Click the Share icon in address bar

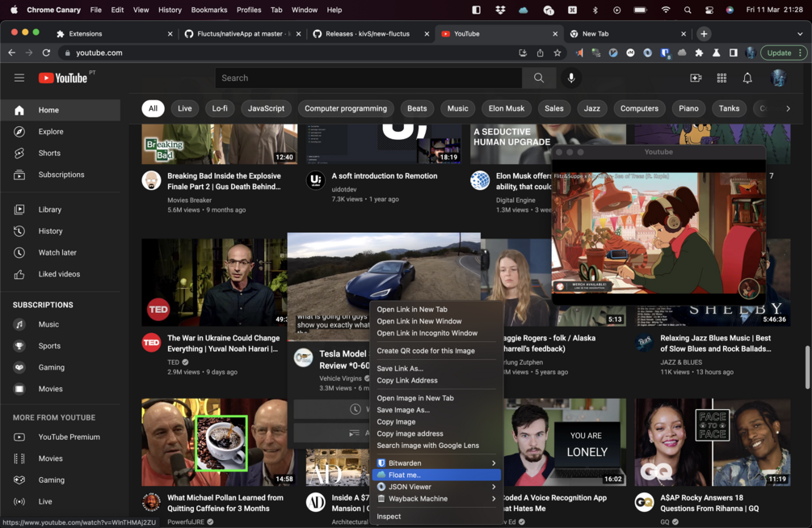coord(541,53)
